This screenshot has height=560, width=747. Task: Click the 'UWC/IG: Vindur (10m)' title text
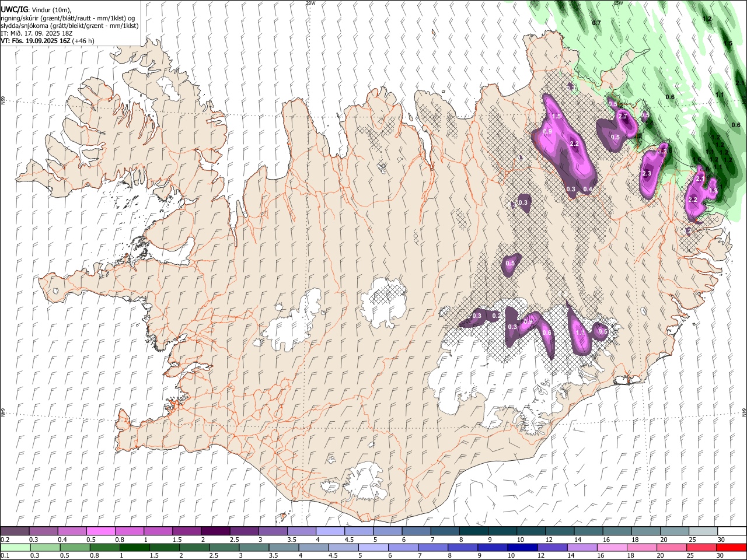36,9
